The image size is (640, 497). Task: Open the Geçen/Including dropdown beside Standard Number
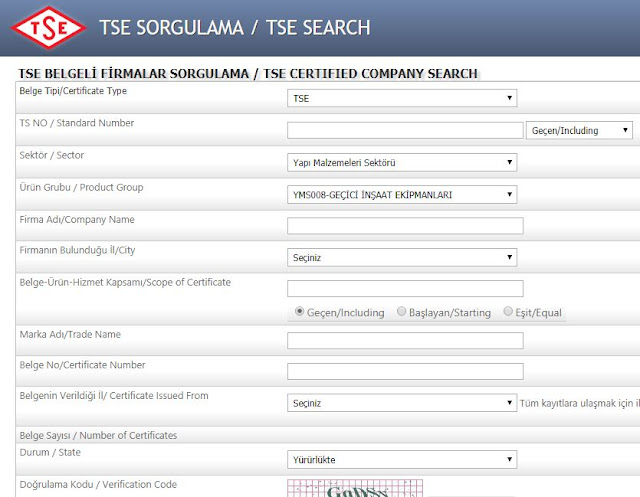[579, 131]
